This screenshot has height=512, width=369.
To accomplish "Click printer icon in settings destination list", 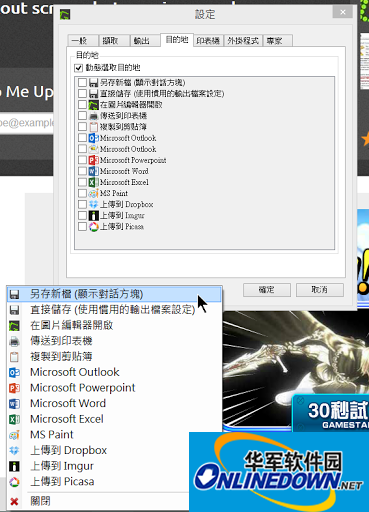I will point(94,116).
